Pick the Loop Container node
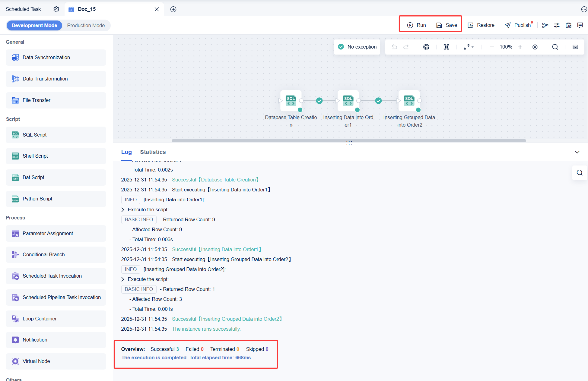The width and height of the screenshot is (588, 381). (56, 319)
